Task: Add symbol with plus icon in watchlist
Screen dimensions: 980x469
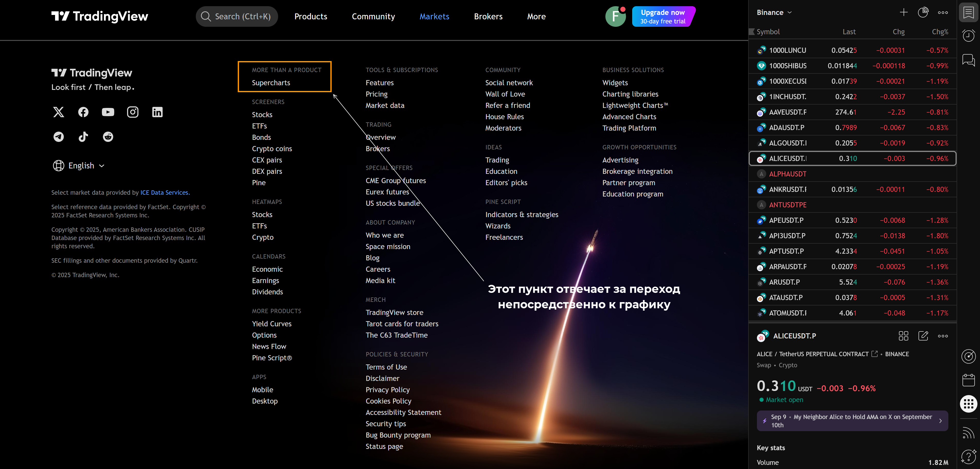Action: (904, 13)
